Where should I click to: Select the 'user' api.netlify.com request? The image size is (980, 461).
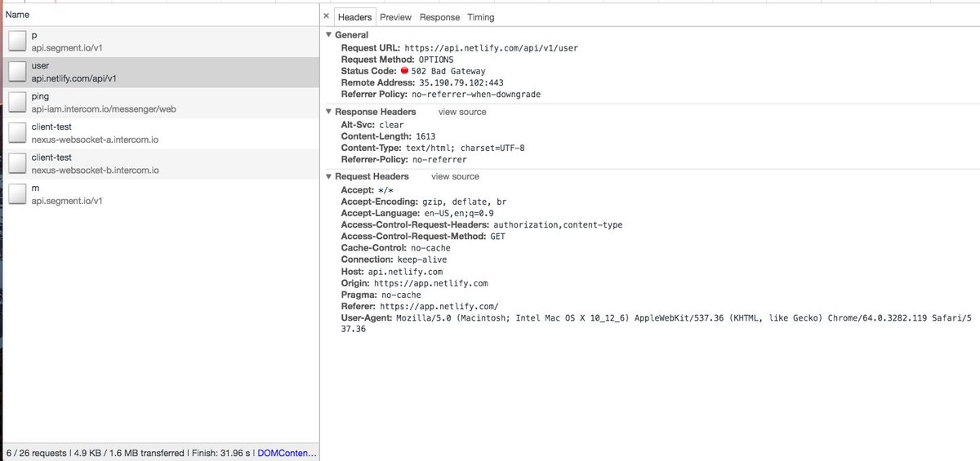(x=159, y=72)
